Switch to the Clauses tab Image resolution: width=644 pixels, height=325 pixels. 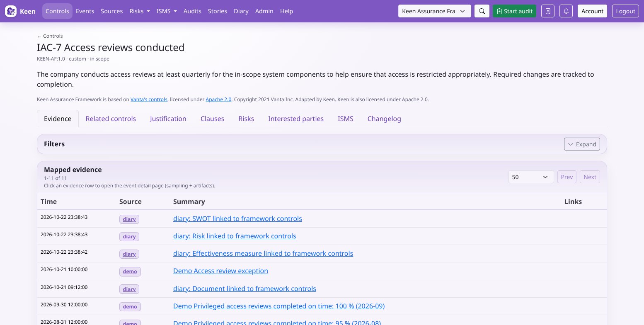212,119
